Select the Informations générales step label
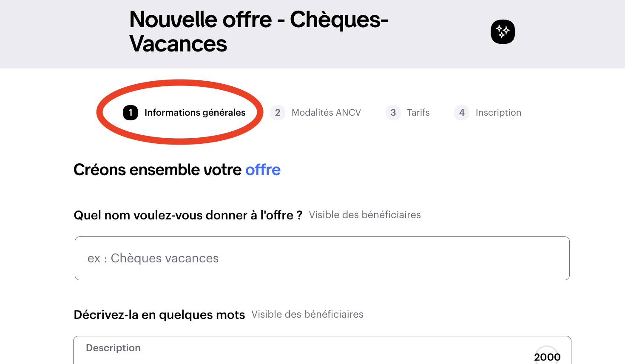The image size is (625, 364). (x=195, y=113)
